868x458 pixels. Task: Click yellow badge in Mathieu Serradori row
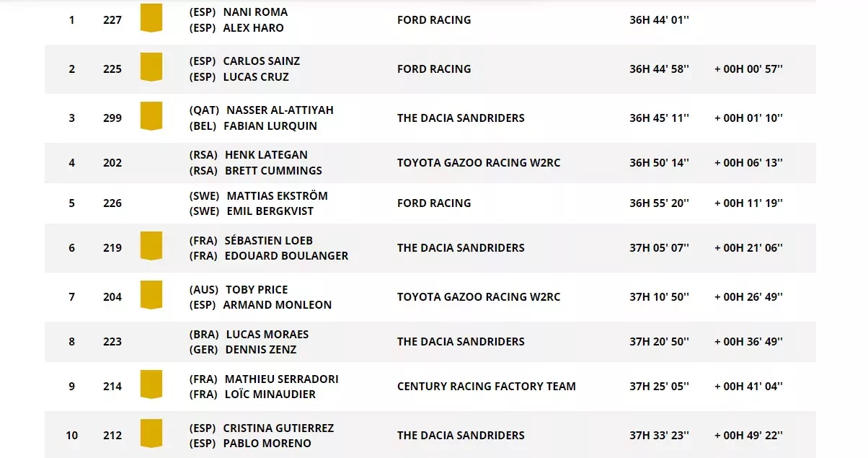pos(151,384)
